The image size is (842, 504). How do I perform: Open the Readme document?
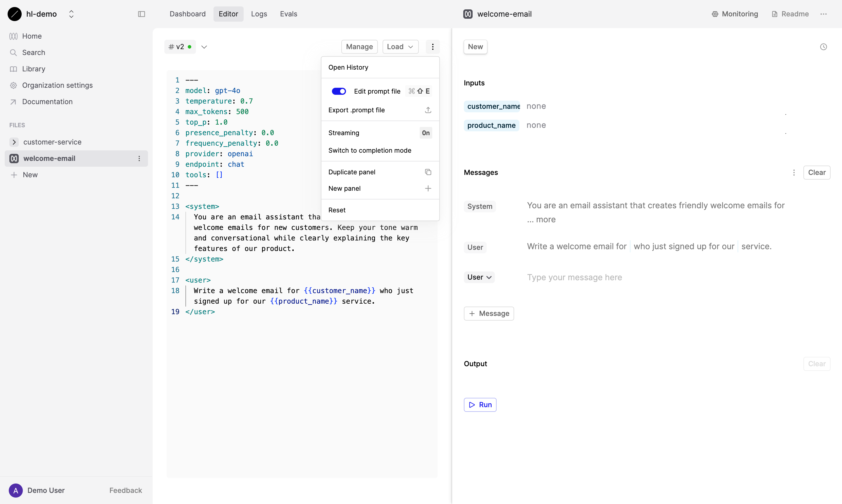pos(790,14)
